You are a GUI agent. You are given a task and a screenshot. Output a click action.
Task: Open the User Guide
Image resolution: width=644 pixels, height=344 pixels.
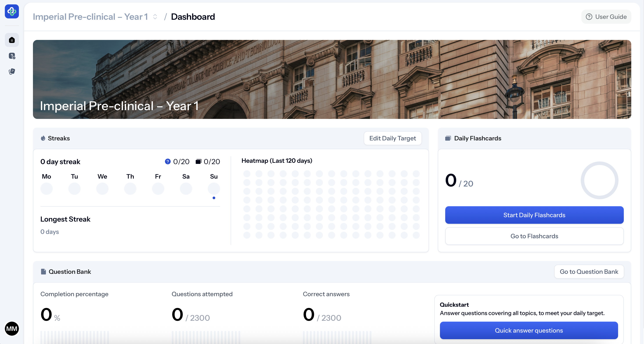click(606, 17)
